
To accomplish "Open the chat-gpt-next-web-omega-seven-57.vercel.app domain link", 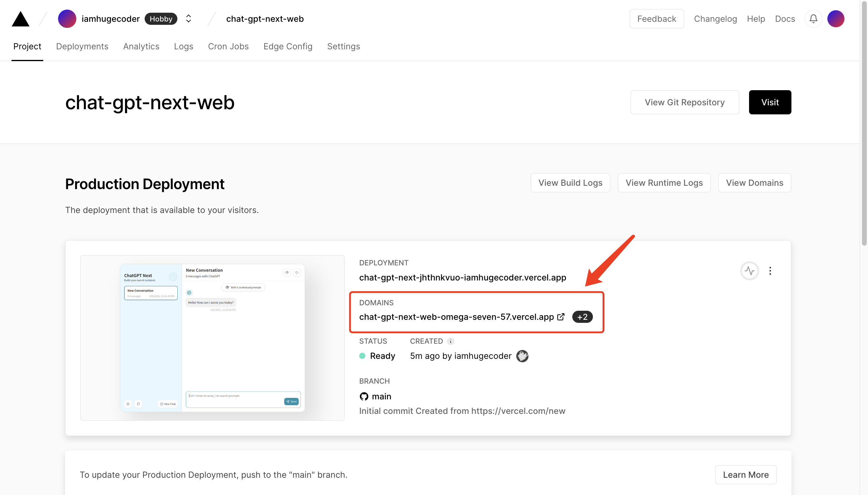I will 456,317.
